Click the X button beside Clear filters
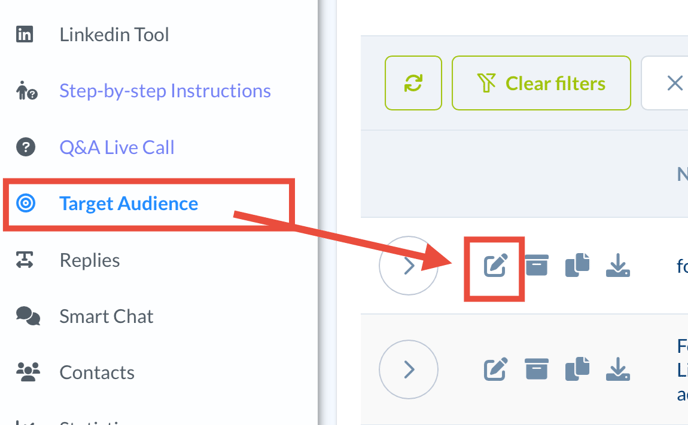688x425 pixels. click(673, 83)
